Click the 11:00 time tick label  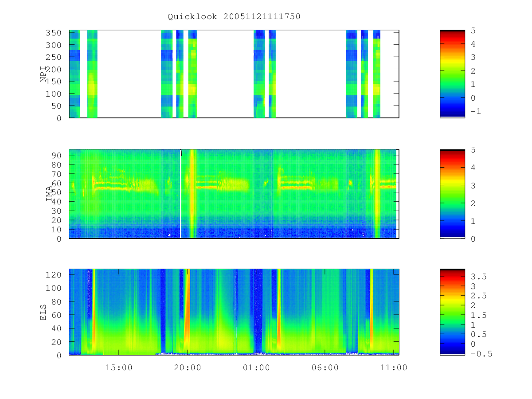394,367
